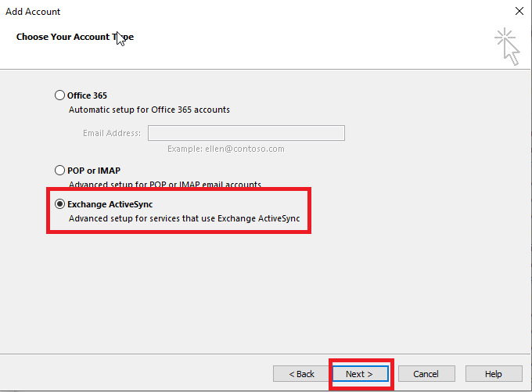The height and width of the screenshot is (392, 532).
Task: Proceed with the Next button
Action: 361,374
